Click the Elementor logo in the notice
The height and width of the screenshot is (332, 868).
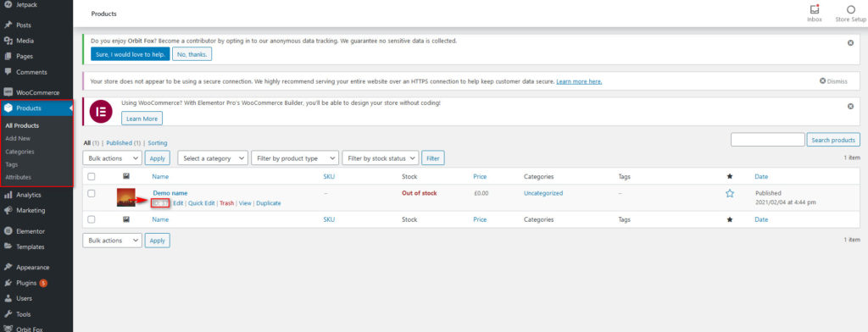pos(102,112)
